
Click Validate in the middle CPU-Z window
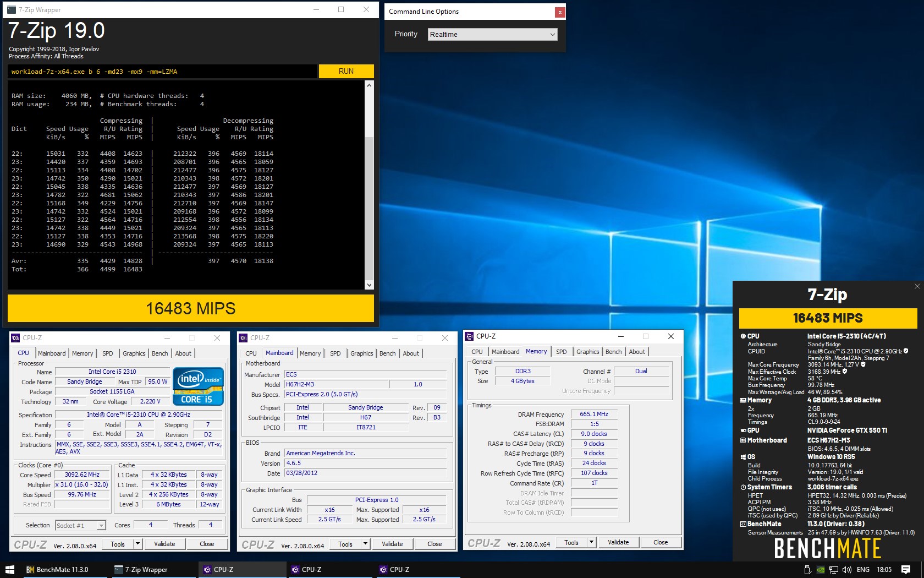click(x=392, y=544)
